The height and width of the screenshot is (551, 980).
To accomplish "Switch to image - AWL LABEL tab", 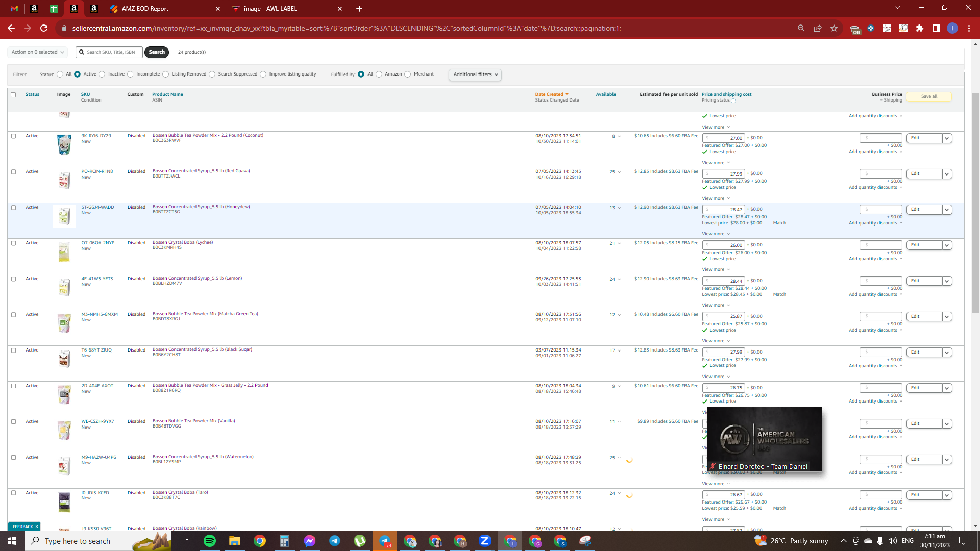I will pos(287,9).
